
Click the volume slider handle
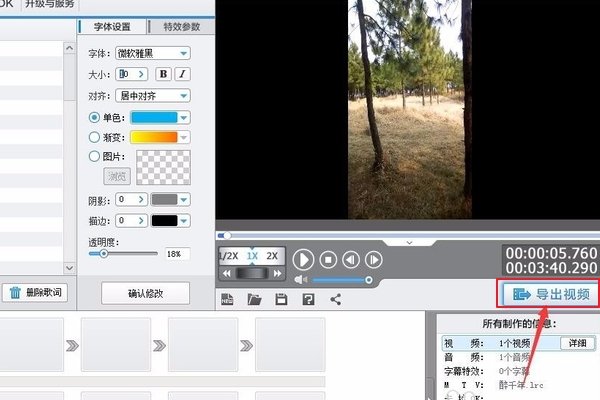pos(368,280)
